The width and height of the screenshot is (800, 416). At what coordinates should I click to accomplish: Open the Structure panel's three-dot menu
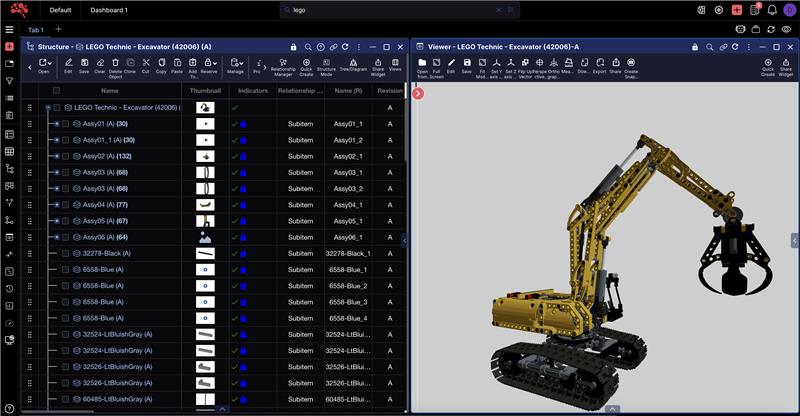pos(359,47)
